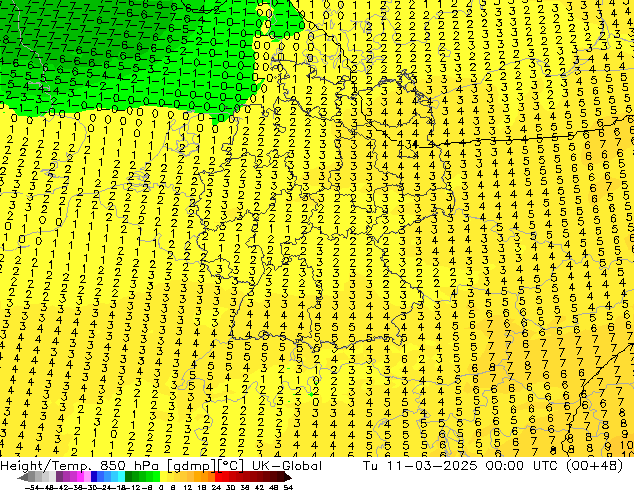Viewport: 634px width, 490px height.
Task: Click the "54" label on temperature scale
Action: [x=288, y=487]
